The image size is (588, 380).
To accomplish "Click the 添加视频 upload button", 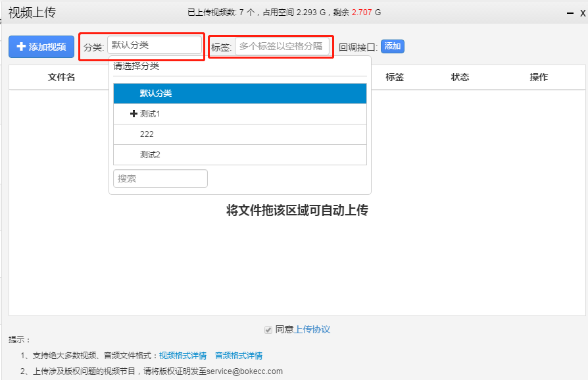I will [41, 47].
